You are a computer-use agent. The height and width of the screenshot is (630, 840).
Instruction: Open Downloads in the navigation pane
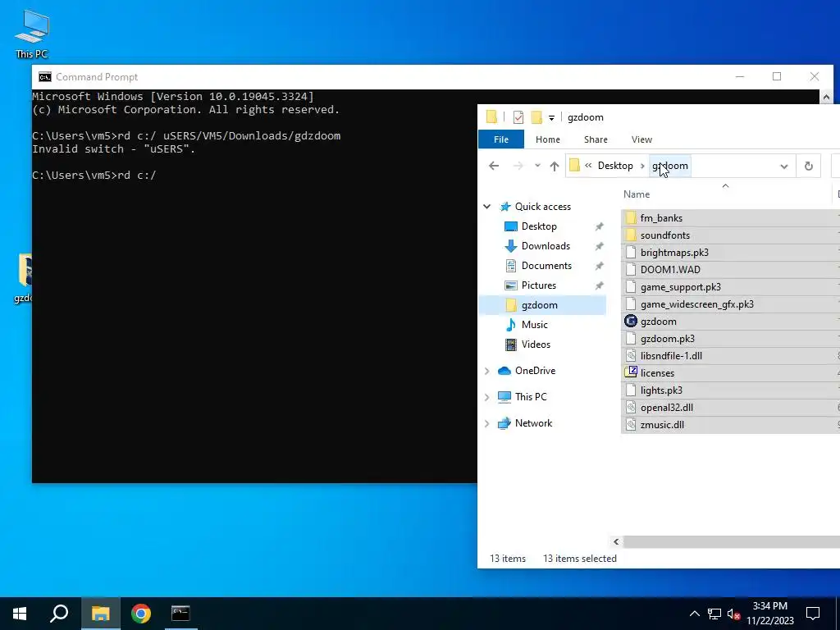coord(546,246)
